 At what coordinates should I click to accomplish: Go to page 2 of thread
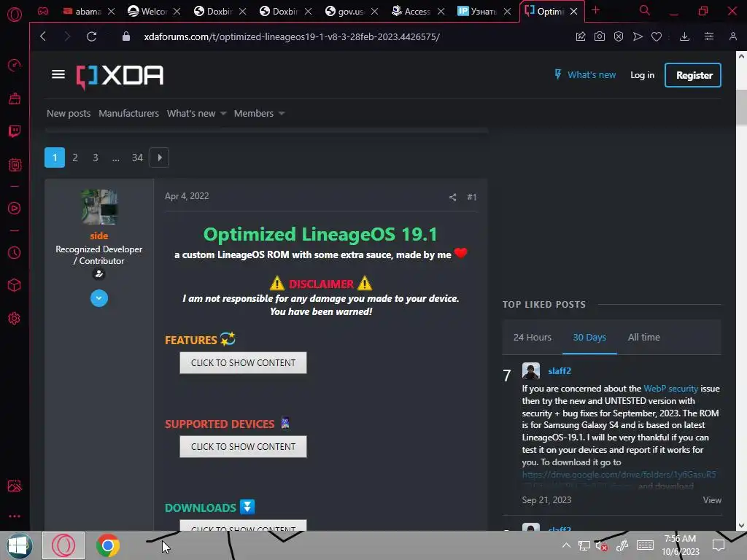(75, 157)
